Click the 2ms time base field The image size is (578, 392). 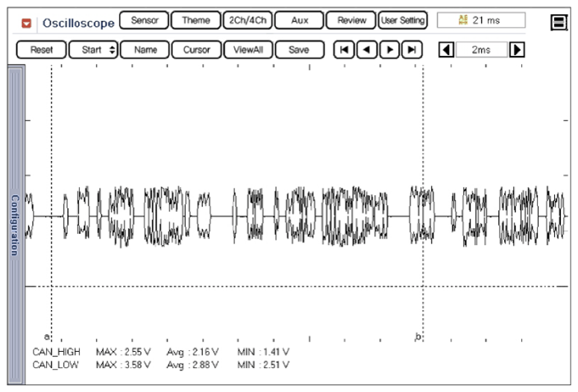coord(481,50)
